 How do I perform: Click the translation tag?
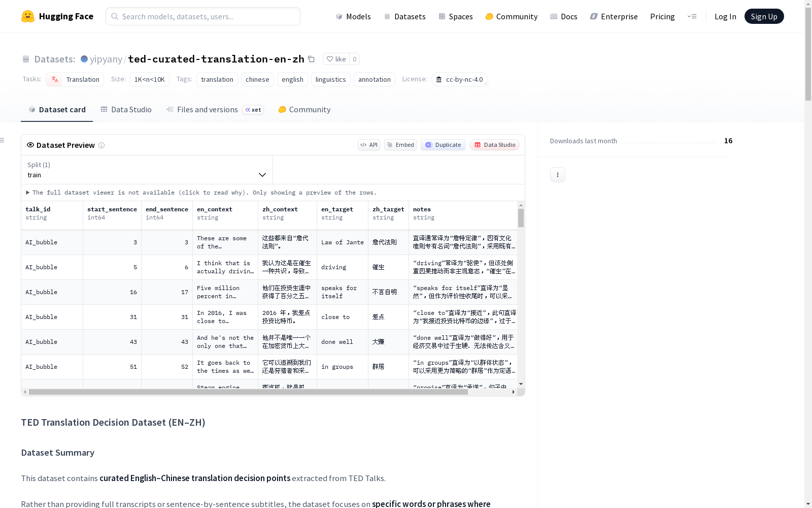click(x=217, y=79)
